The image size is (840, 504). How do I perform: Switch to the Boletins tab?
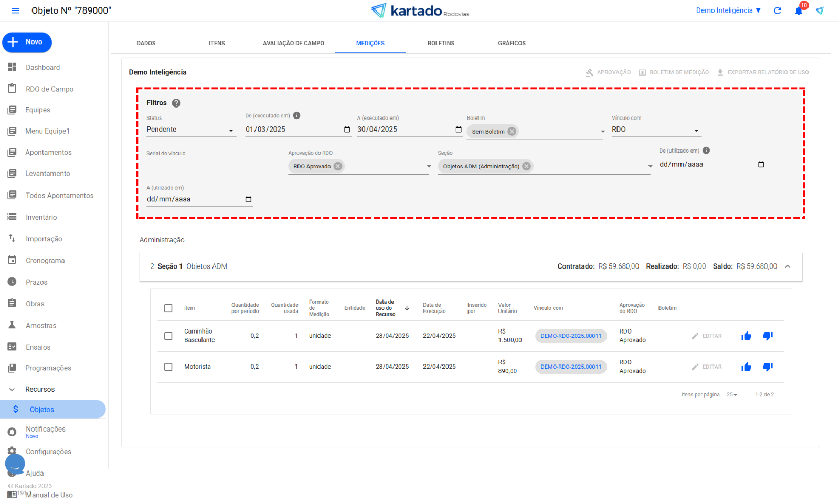pos(441,44)
